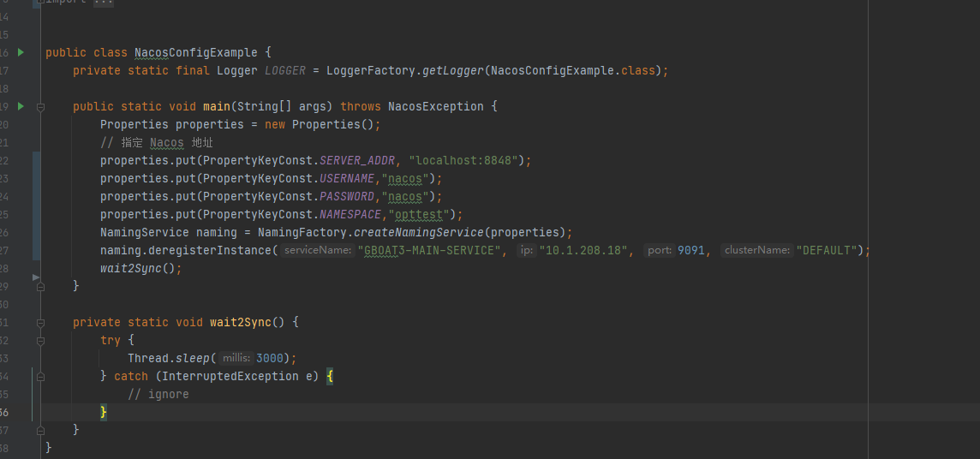Image resolution: width=980 pixels, height=459 pixels.
Task: Click the 'clusterName:' inlay hint
Action: pyautogui.click(x=757, y=250)
